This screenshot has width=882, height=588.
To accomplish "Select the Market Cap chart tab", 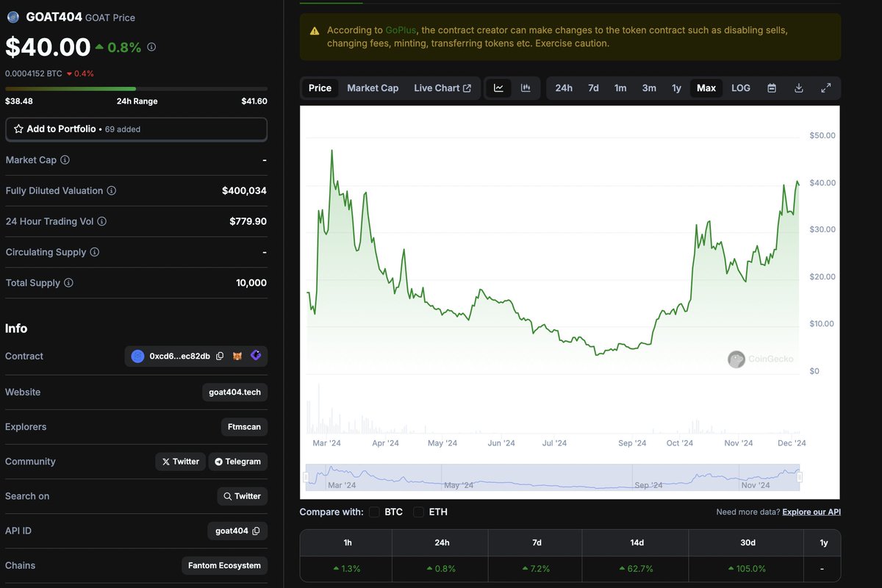I will point(373,88).
